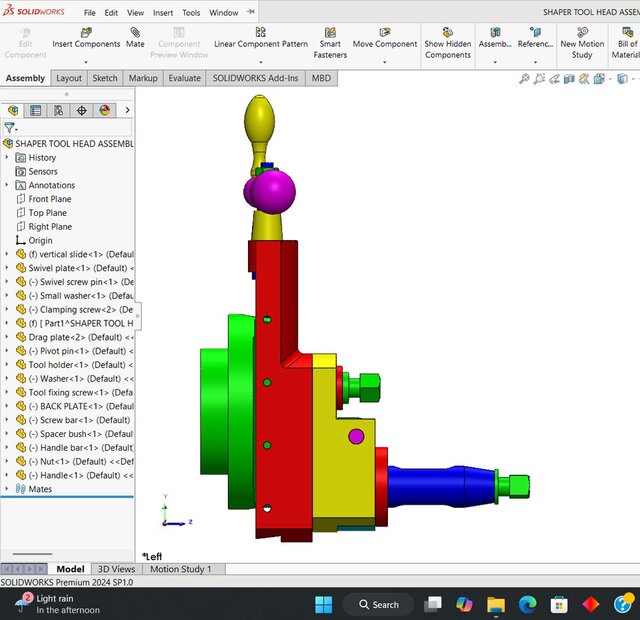Image resolution: width=640 pixels, height=620 pixels.
Task: Click the rollback bar under Mates
Action: pos(67,497)
